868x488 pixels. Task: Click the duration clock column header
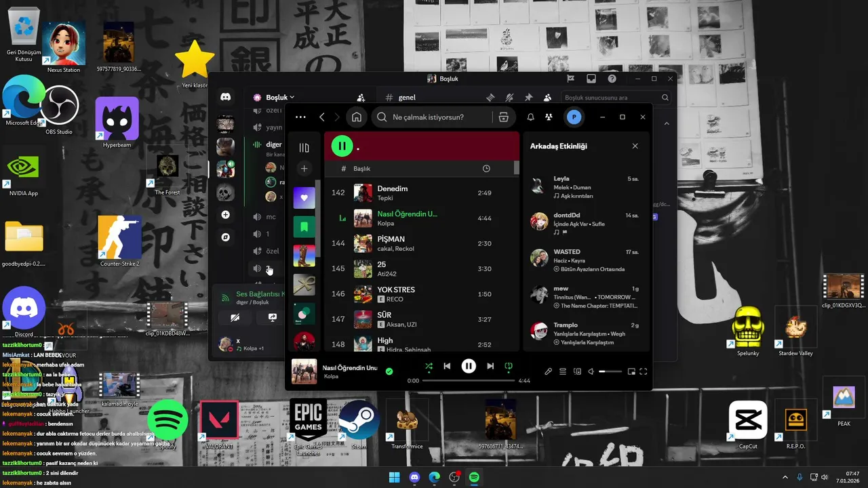(x=486, y=168)
